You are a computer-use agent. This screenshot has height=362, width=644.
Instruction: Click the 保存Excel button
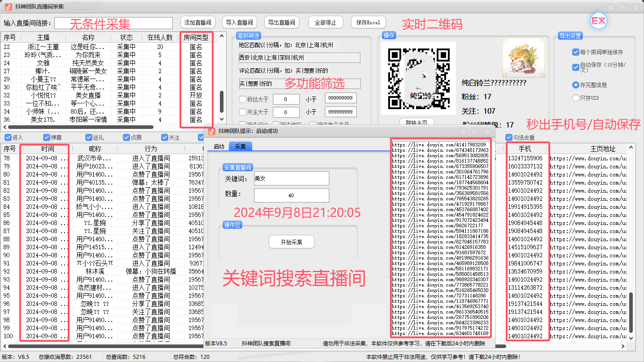(368, 22)
